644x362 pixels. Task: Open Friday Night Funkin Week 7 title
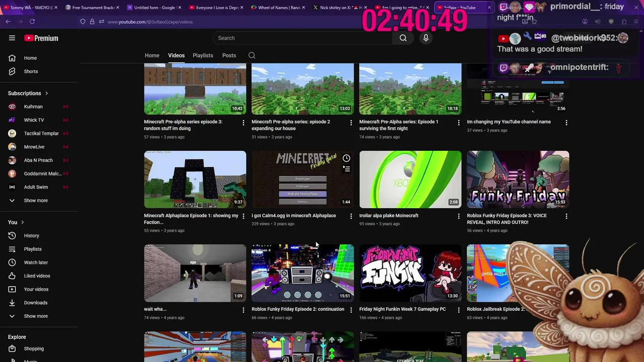point(403,309)
